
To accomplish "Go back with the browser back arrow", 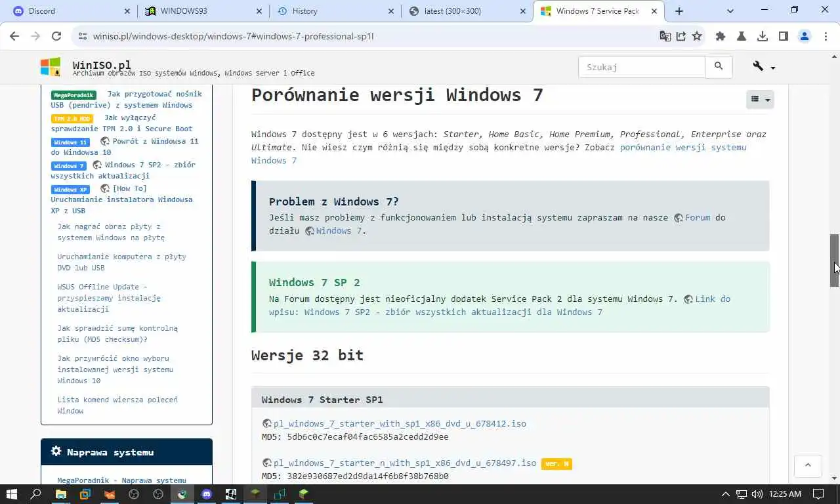I will 14,36.
